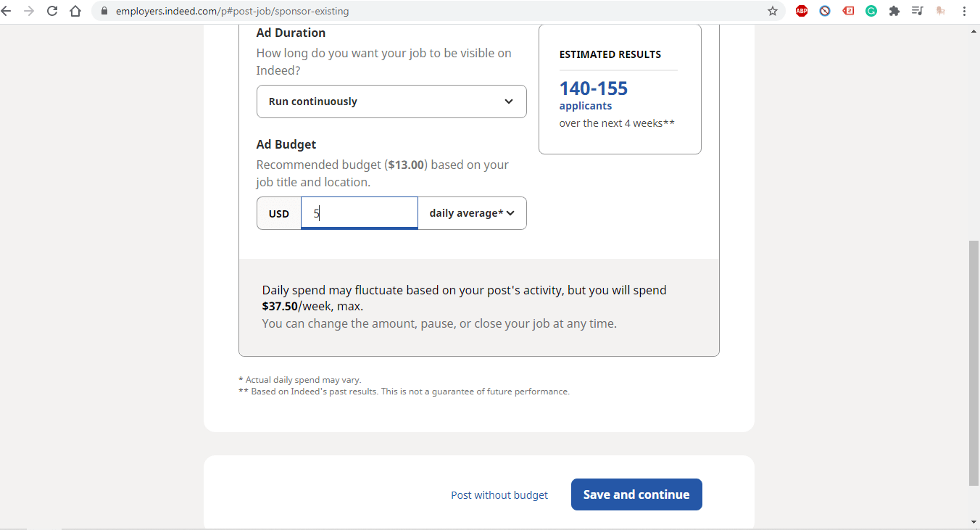The height and width of the screenshot is (530, 980).
Task: Bookmark the page with the star icon
Action: coord(773,11)
